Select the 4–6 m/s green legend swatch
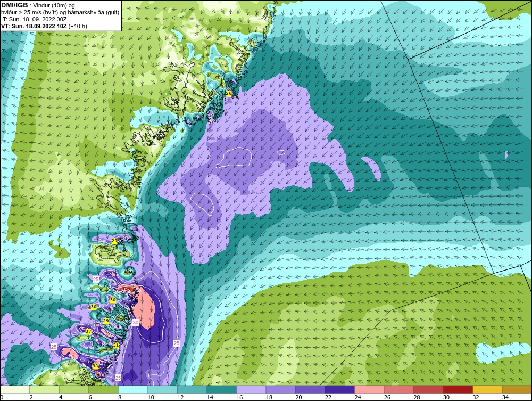The height and width of the screenshot is (401, 532). click(74, 389)
